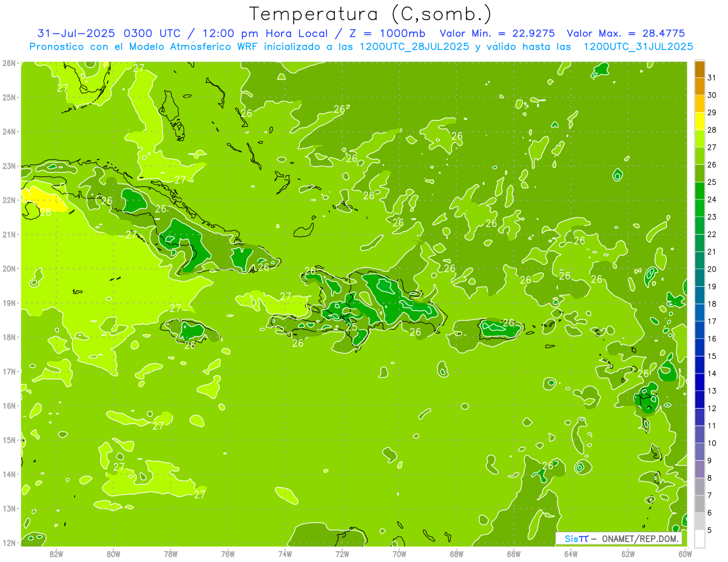Click the '74W' longitude axis label
Image resolution: width=728 pixels, height=562 pixels.
pos(285,554)
